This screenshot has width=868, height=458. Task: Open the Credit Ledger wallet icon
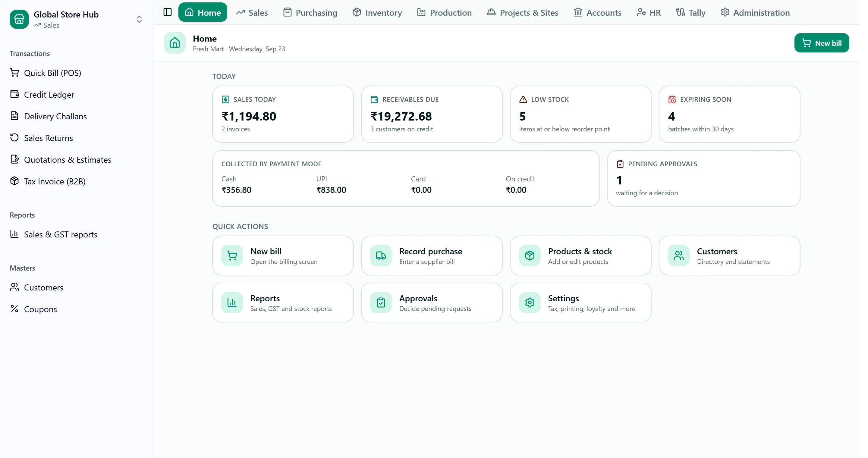14,95
